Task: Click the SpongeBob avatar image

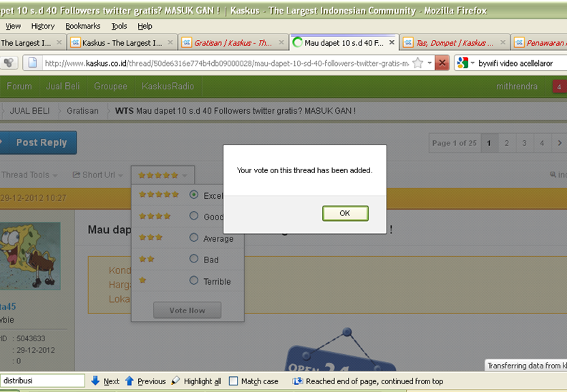Action: [x=30, y=256]
